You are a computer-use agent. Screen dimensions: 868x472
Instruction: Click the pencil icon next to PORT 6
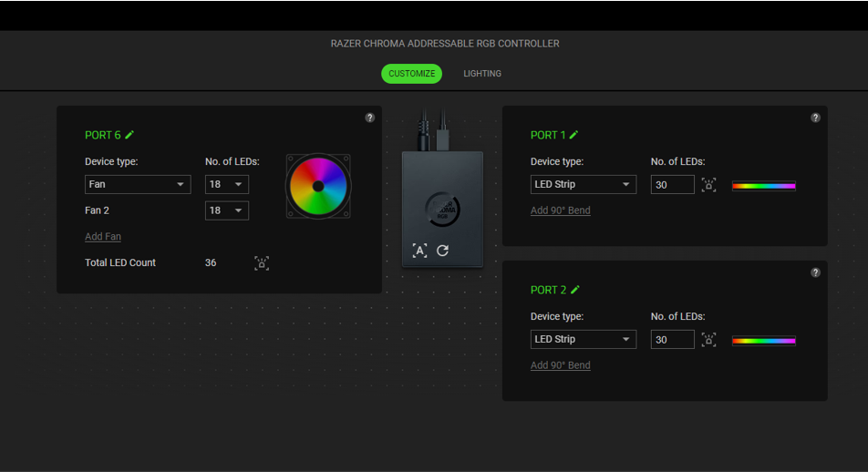click(x=129, y=135)
